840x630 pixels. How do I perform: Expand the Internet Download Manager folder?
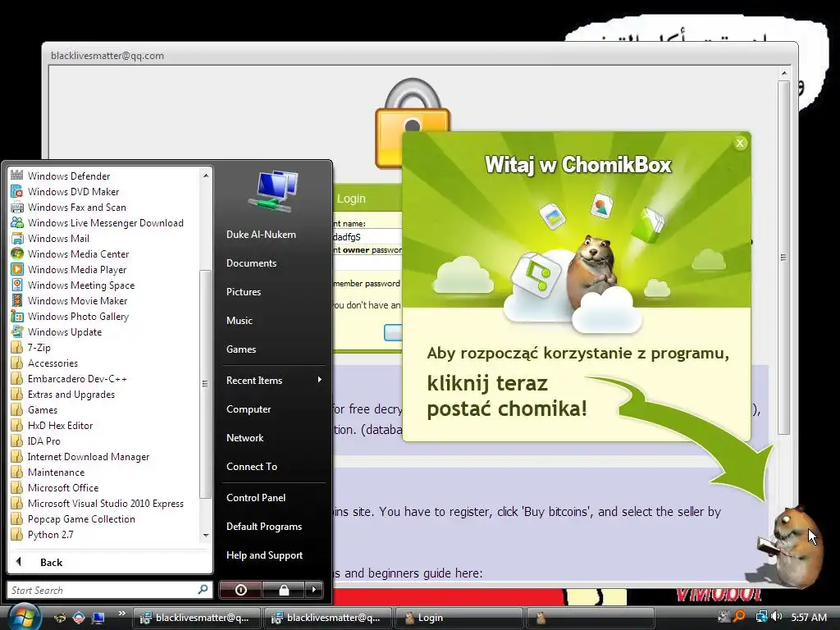pos(89,456)
